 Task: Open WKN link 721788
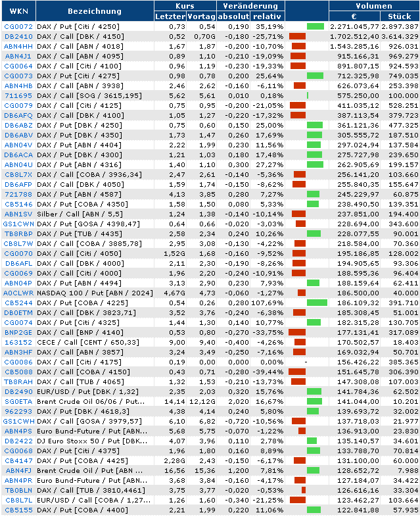tap(18, 195)
